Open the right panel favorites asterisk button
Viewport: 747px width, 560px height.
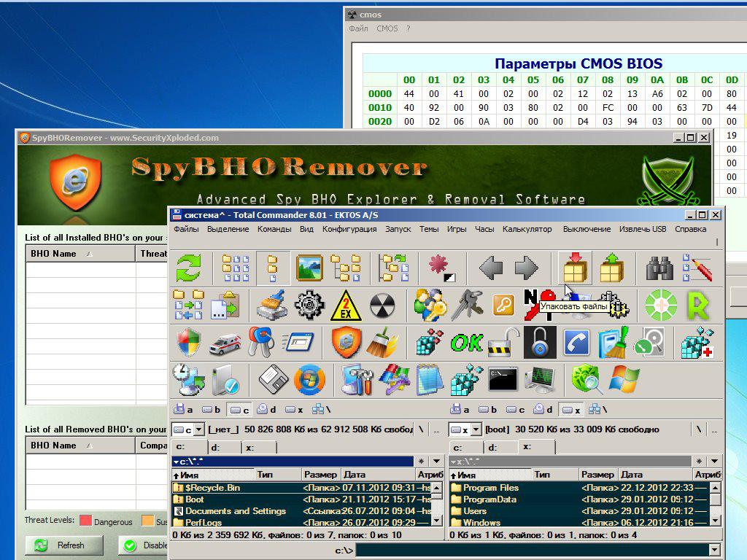pyautogui.click(x=699, y=461)
